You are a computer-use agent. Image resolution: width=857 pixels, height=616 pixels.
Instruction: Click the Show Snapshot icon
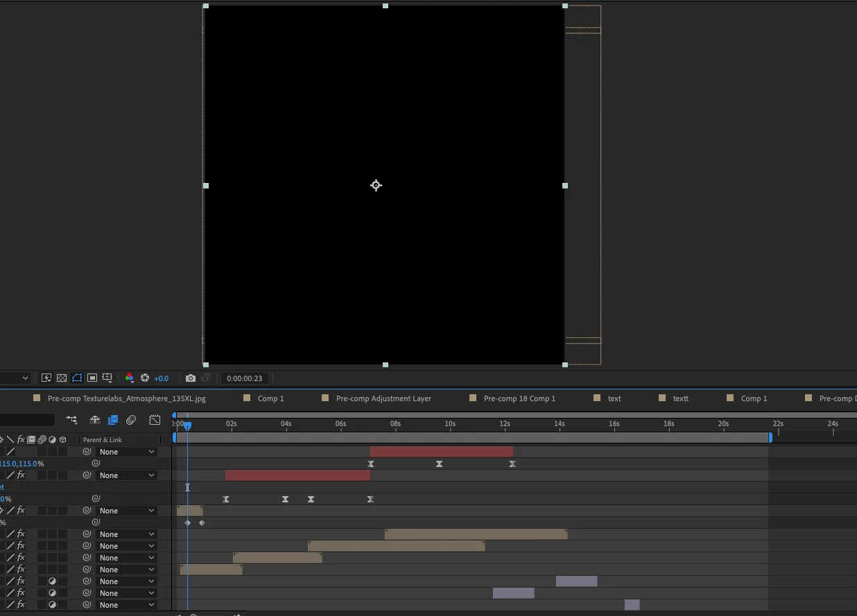click(x=206, y=378)
